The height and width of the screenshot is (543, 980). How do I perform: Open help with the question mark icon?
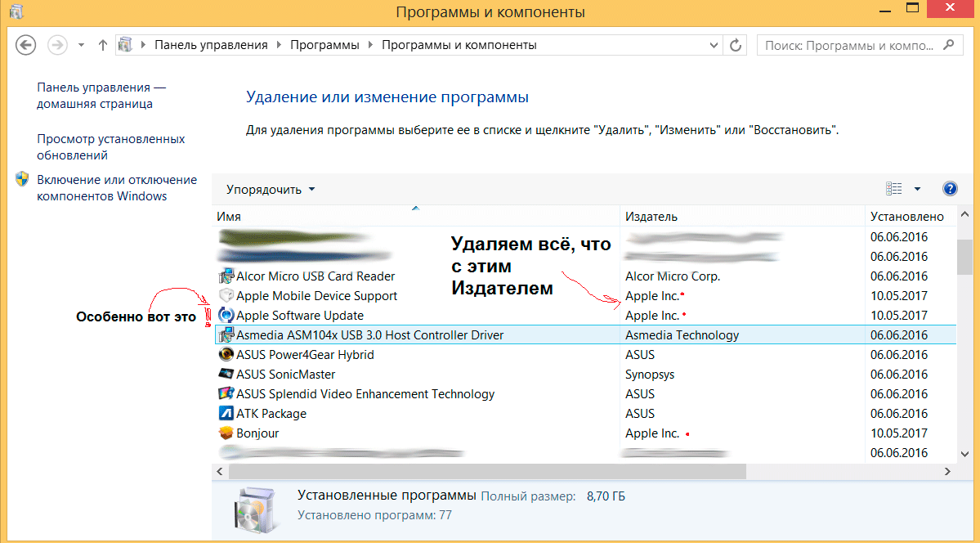point(950,189)
